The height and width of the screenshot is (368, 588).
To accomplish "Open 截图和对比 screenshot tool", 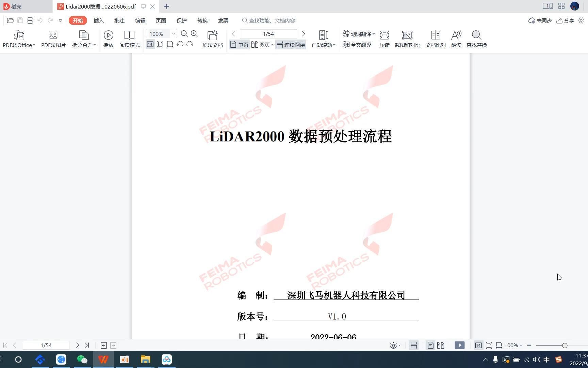I will pyautogui.click(x=407, y=39).
